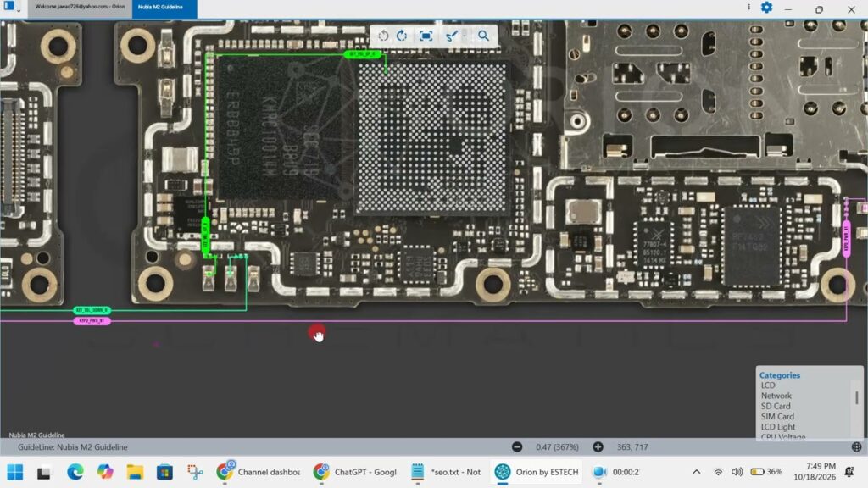The height and width of the screenshot is (488, 868).
Task: Open Windows Start menu
Action: 15,472
